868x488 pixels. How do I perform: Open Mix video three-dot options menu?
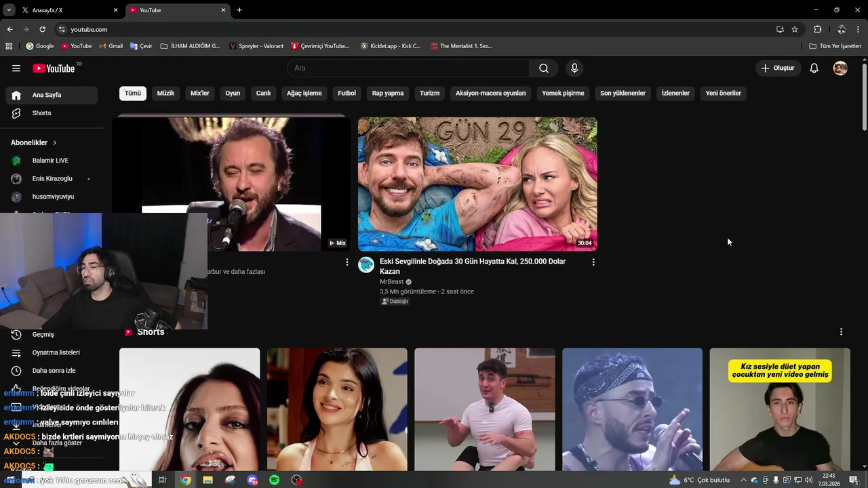pyautogui.click(x=347, y=262)
